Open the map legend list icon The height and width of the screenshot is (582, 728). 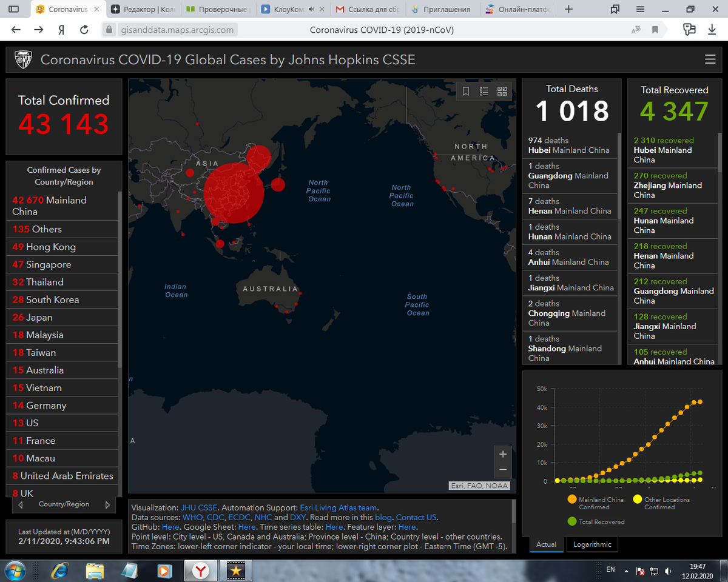point(484,92)
